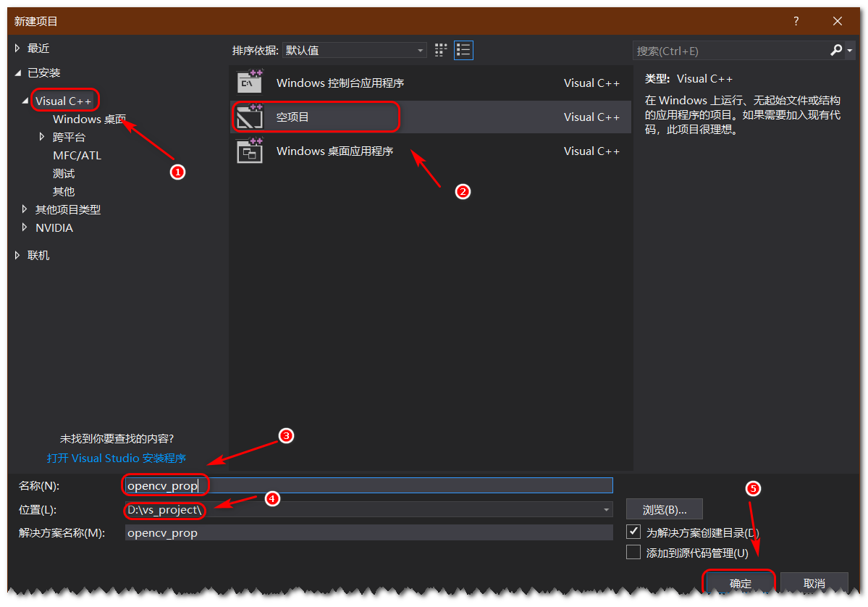This screenshot has height=607, width=868.
Task: Open search options dropdown arrow
Action: point(850,51)
